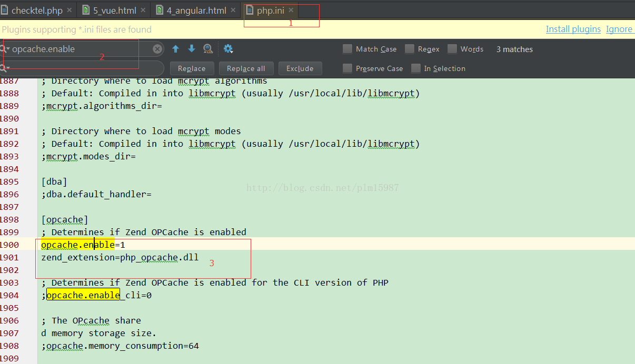Close the php.ini tab

tap(291, 10)
